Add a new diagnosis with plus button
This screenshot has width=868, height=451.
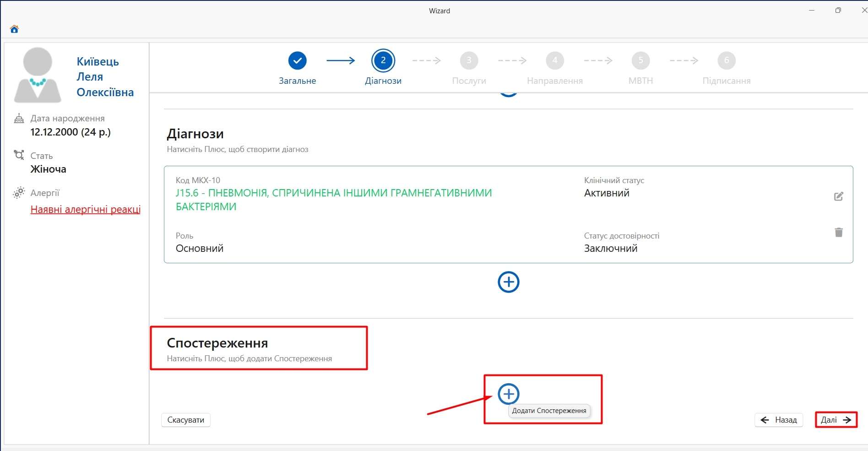(509, 282)
